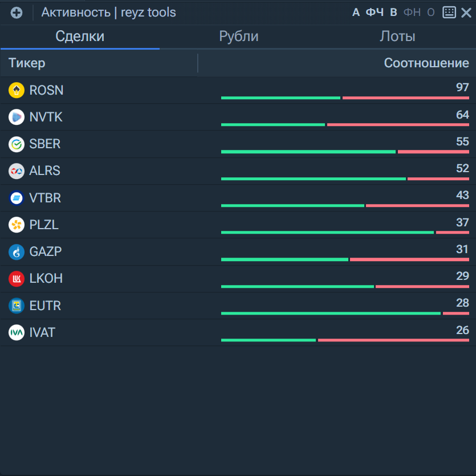
Task: Click the value 26 in IVAT row
Action: [462, 330]
